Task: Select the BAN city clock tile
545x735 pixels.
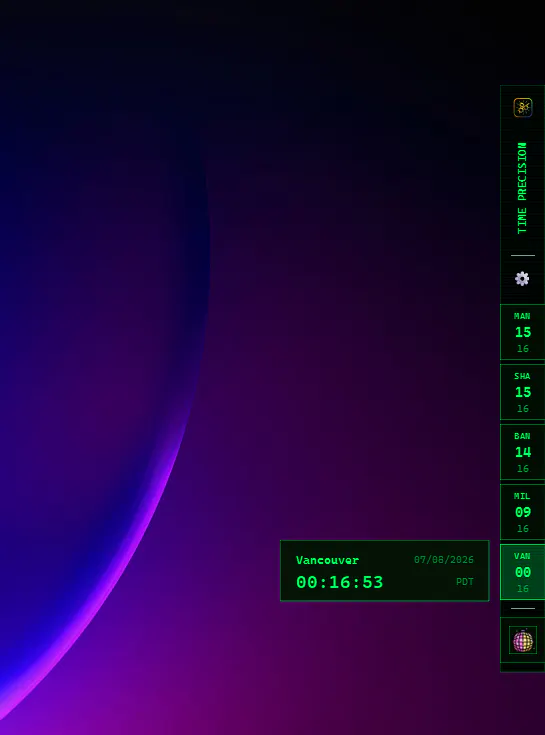Action: [x=523, y=452]
